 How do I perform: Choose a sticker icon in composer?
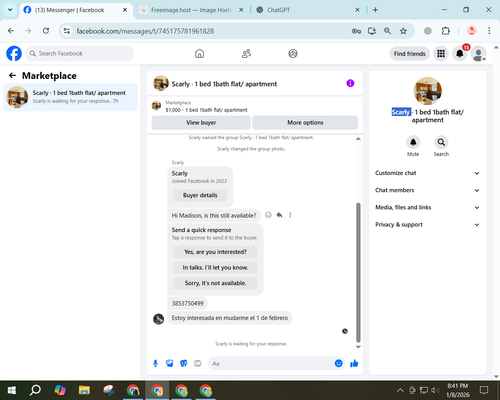pos(183,363)
